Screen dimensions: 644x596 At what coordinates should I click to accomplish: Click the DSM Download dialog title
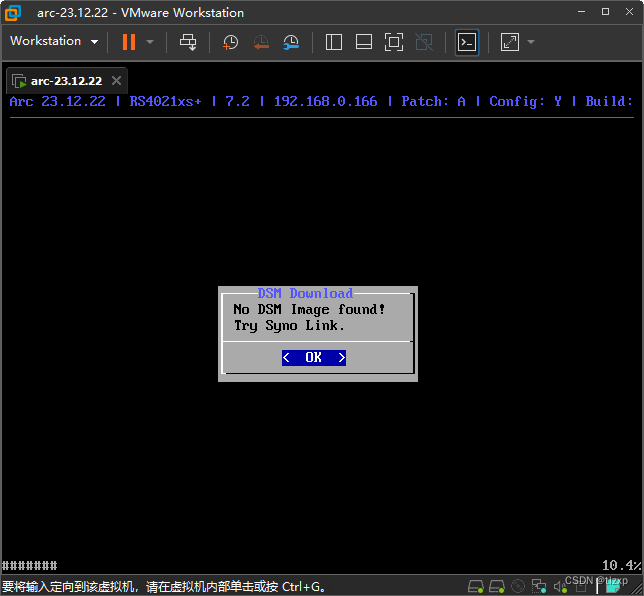click(x=305, y=293)
